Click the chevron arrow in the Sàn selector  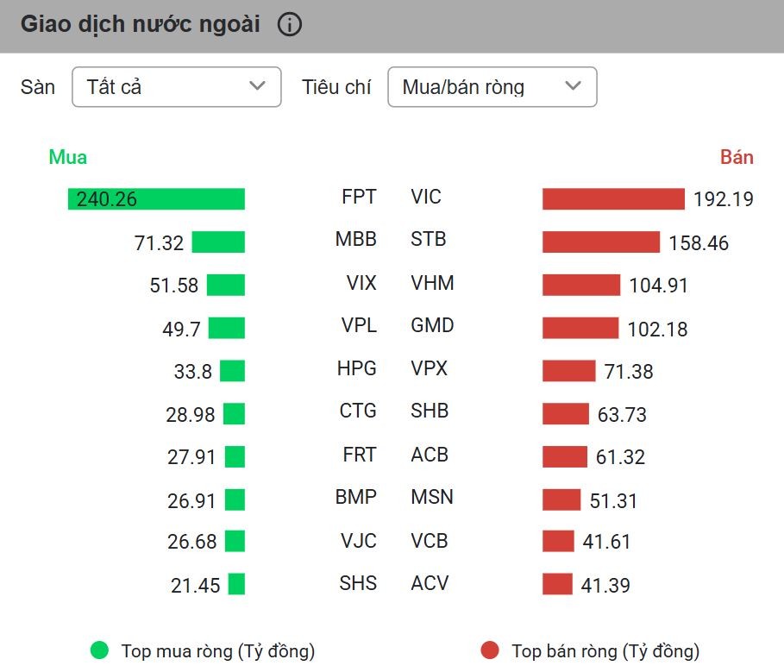click(257, 86)
